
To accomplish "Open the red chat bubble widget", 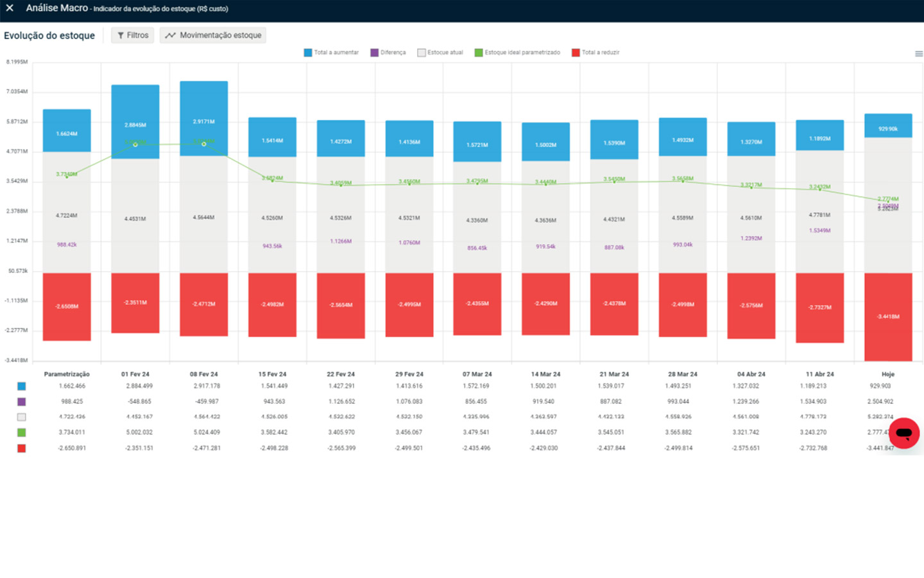I will 903,433.
